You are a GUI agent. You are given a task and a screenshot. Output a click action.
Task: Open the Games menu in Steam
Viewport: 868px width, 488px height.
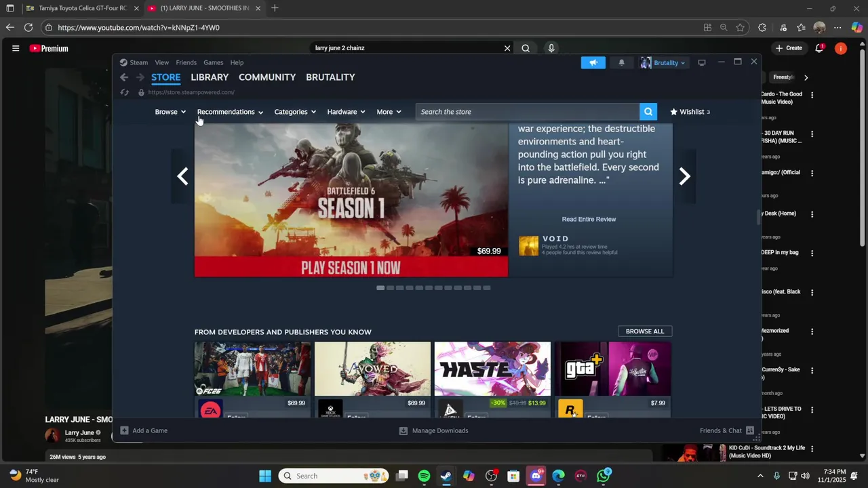[x=213, y=62]
